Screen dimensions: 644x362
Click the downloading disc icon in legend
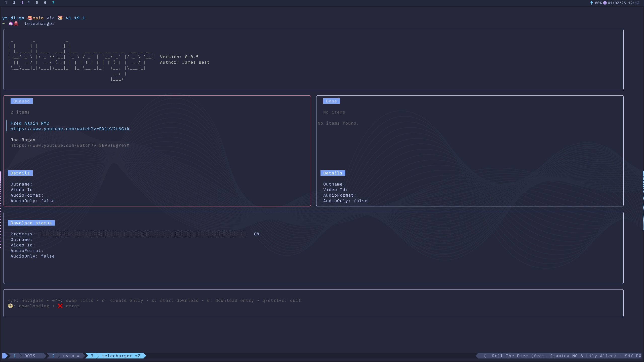10,306
